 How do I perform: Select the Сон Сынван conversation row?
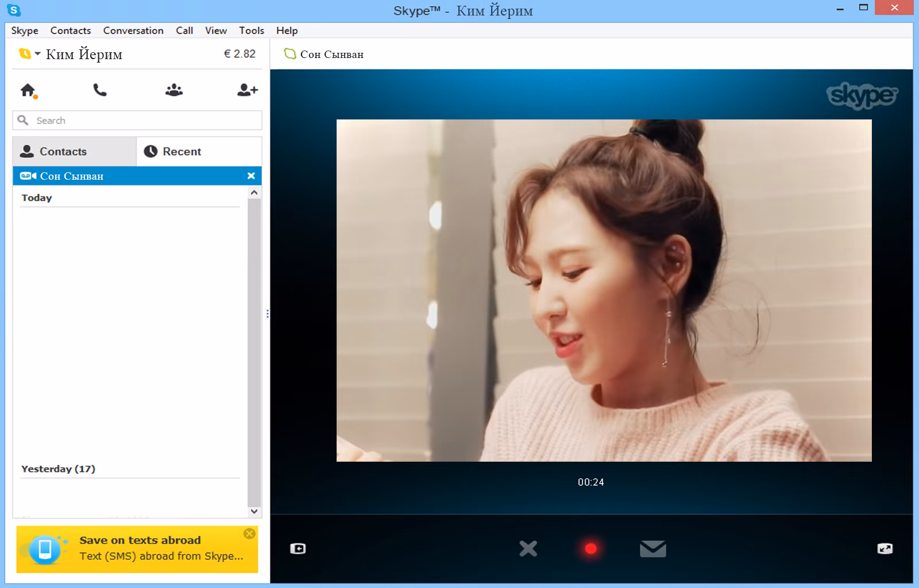click(137, 176)
